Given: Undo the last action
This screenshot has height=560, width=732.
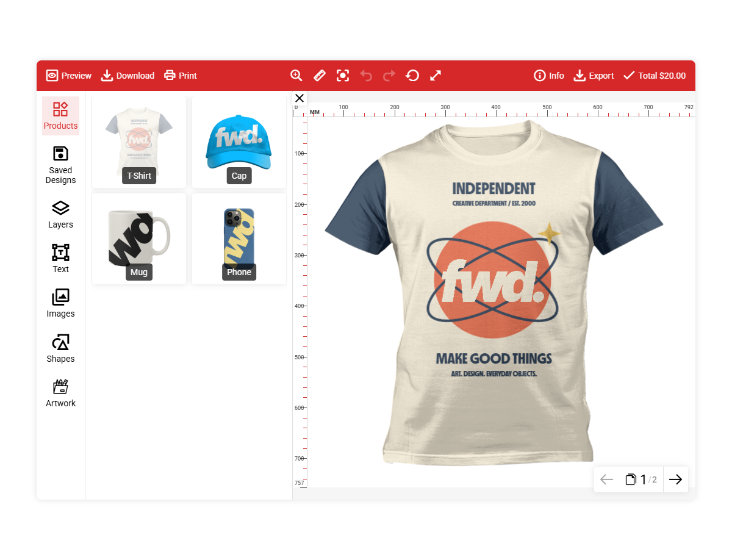Looking at the screenshot, I should click(x=366, y=76).
